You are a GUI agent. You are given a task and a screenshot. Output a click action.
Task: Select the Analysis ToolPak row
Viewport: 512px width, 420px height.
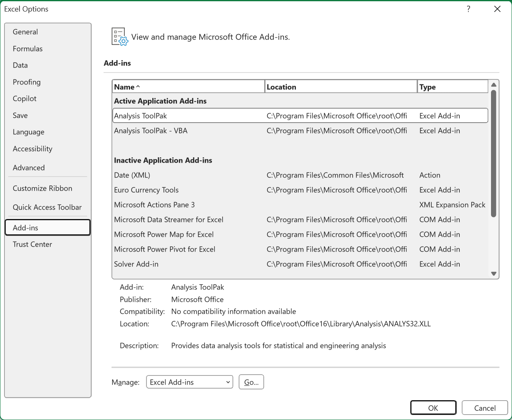[300, 116]
